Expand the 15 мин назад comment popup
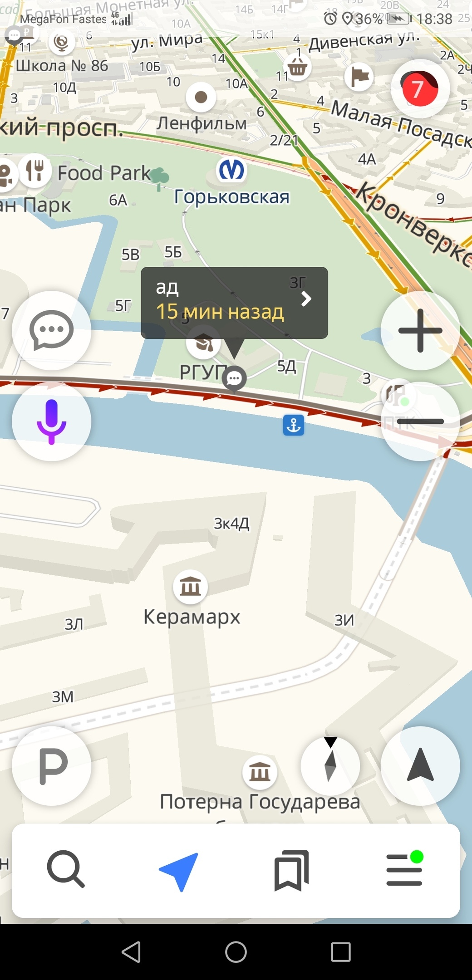Screen dimensions: 472x980 tap(234, 303)
